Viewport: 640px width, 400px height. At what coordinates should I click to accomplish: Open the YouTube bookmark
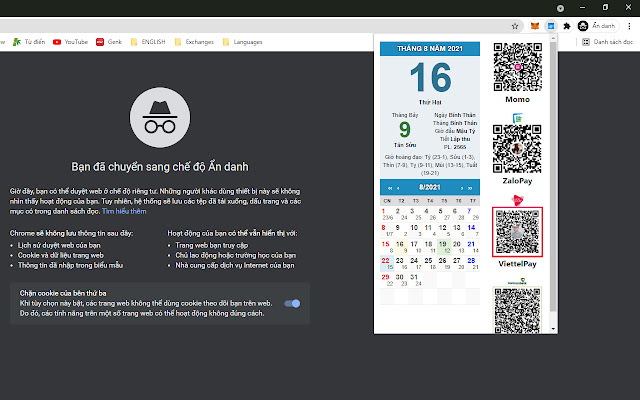70,42
